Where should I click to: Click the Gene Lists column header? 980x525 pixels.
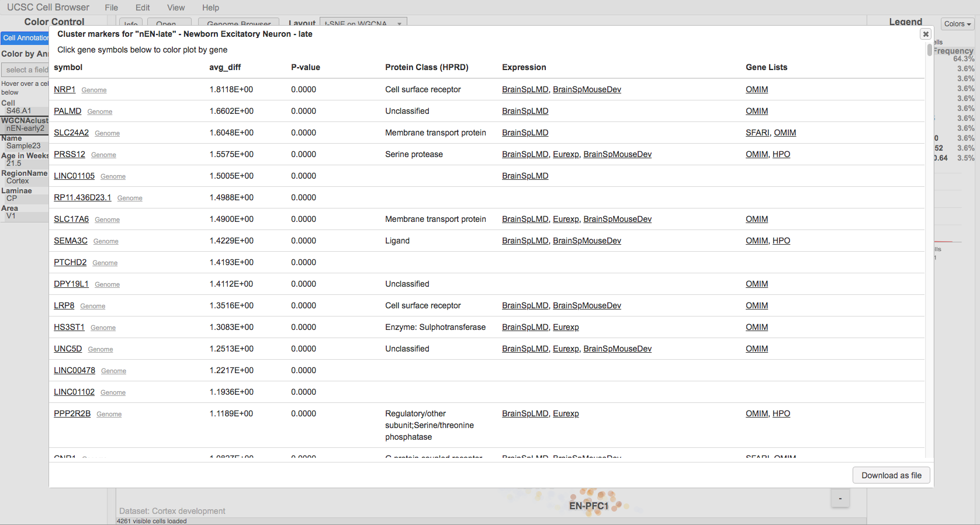pyautogui.click(x=766, y=67)
